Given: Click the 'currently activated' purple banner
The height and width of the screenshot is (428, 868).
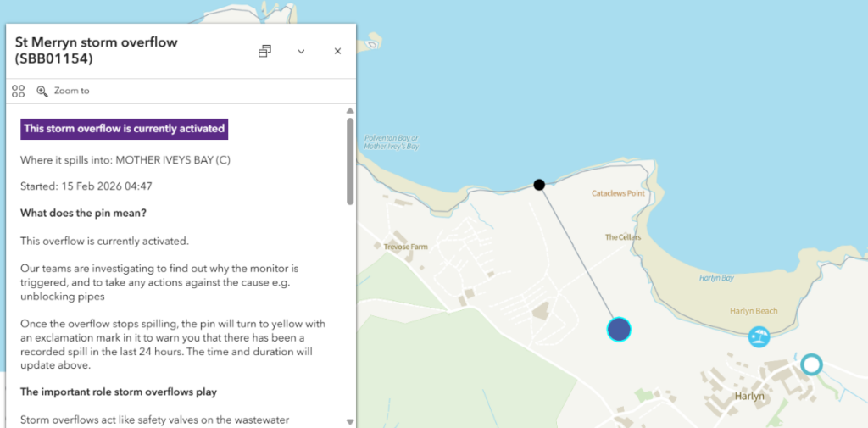Looking at the screenshot, I should click(x=124, y=129).
